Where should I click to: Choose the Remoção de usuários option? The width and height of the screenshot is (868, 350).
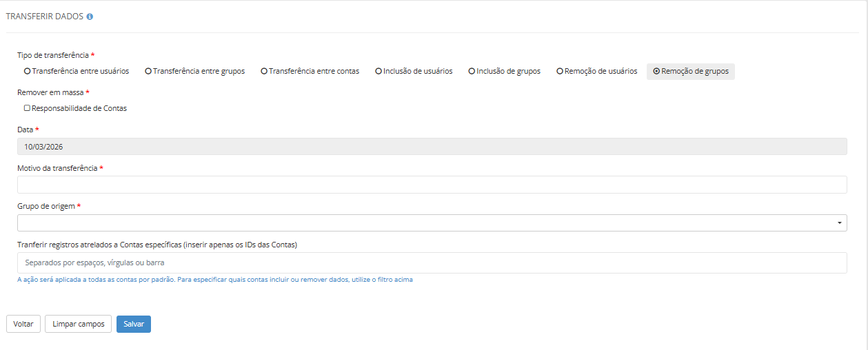tap(560, 71)
